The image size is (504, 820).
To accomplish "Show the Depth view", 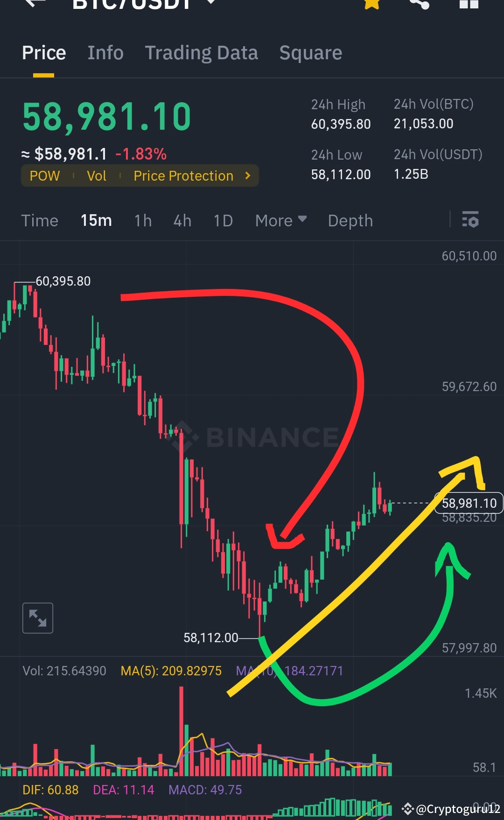I will (x=350, y=220).
